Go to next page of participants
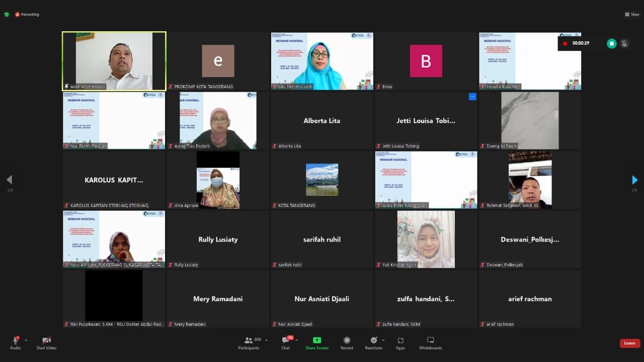 634,180
